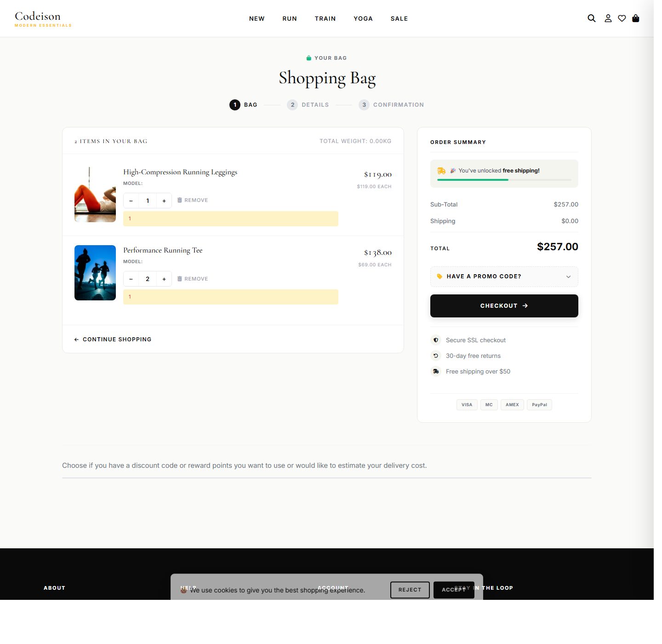Image resolution: width=662 pixels, height=644 pixels.
Task: Reject the cookies banner
Action: [x=410, y=590]
